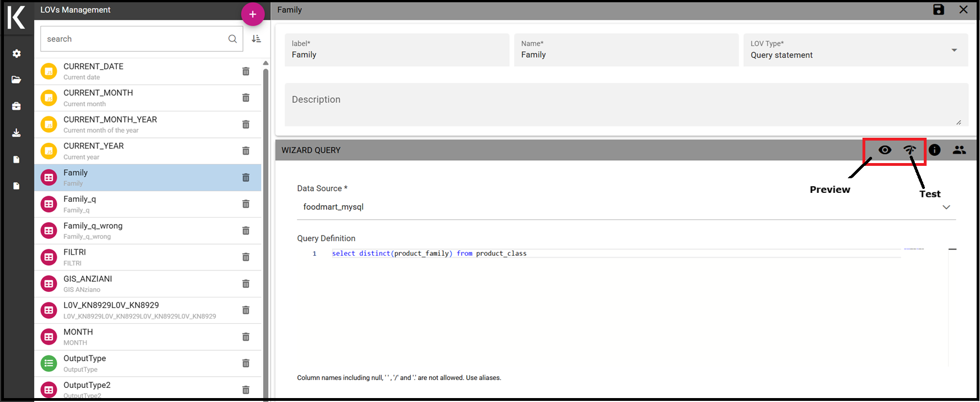Add a new LOV with plus button
This screenshot has width=980, height=402.
pyautogui.click(x=252, y=14)
